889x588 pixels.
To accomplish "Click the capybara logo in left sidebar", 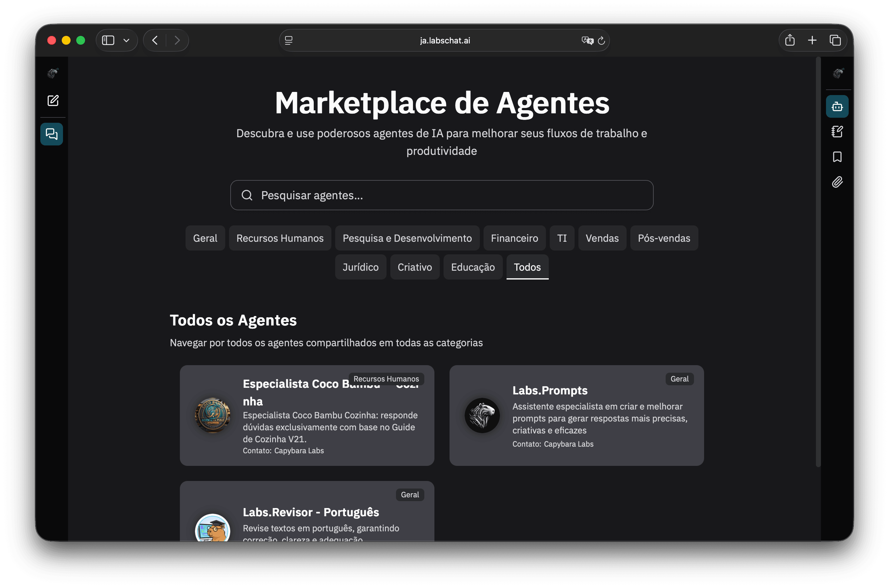I will (53, 73).
